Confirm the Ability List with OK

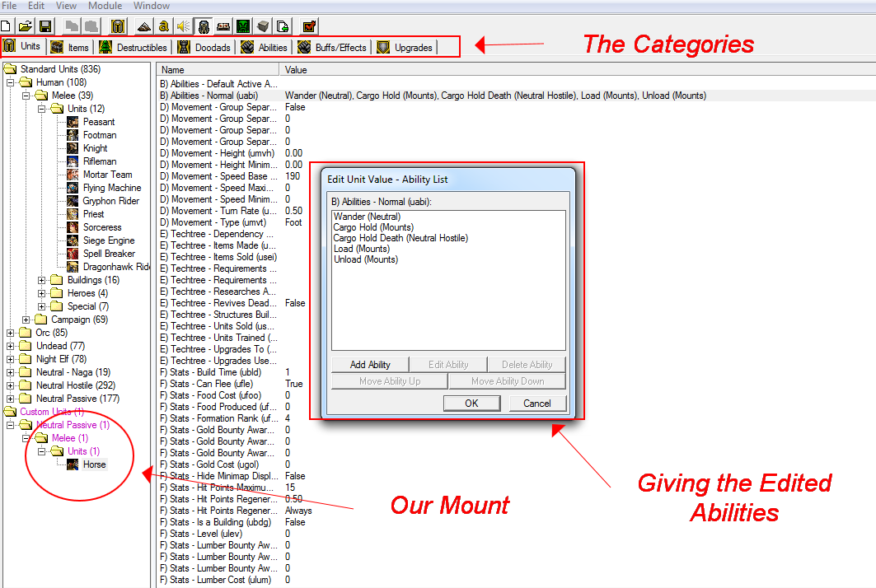tap(471, 404)
